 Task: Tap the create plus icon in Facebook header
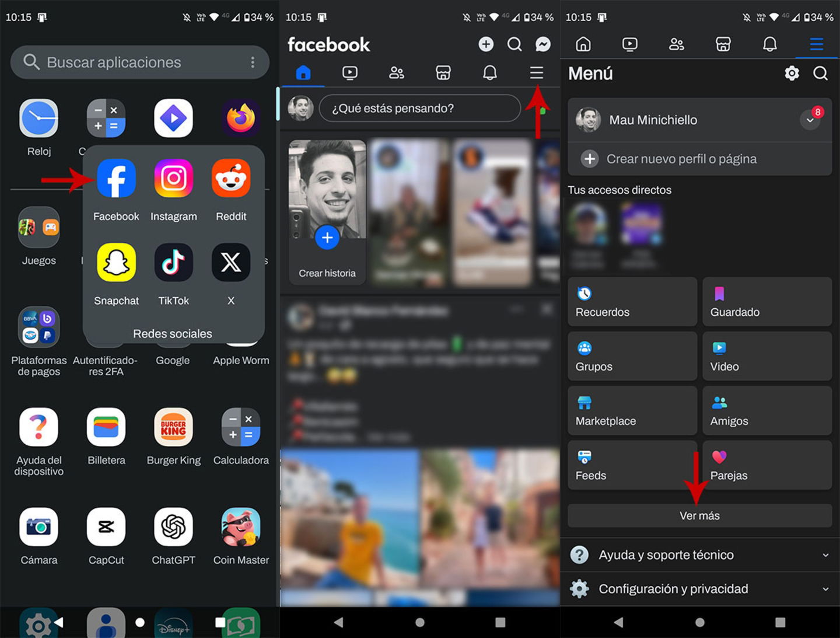pyautogui.click(x=486, y=44)
